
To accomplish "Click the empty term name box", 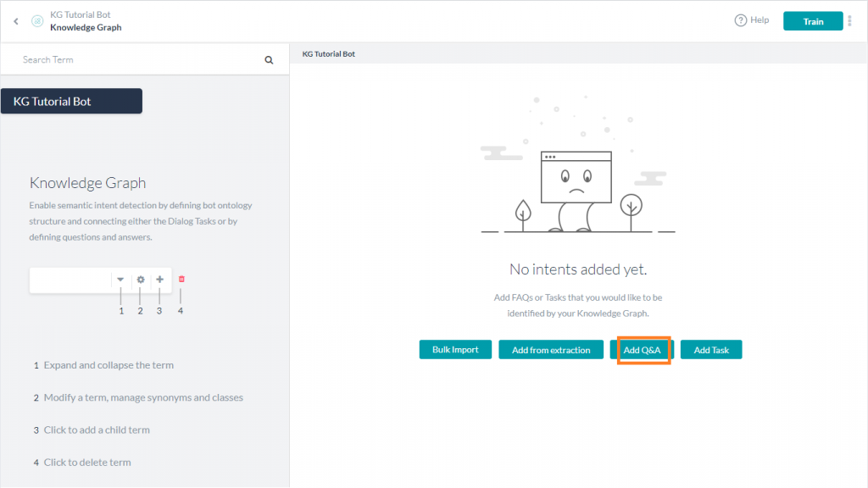I will (70, 280).
